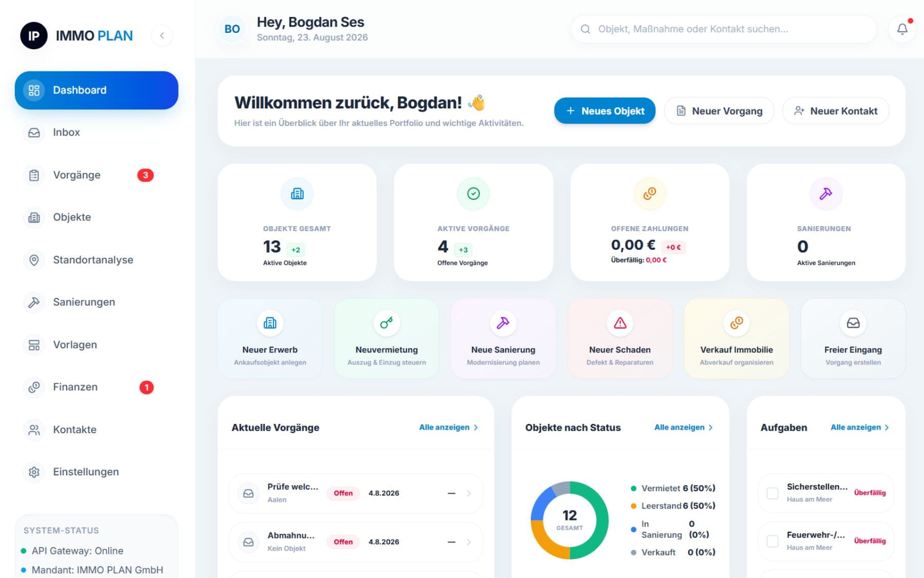
Task: Click the Verkauf Immobilie coins icon
Action: [x=737, y=323]
